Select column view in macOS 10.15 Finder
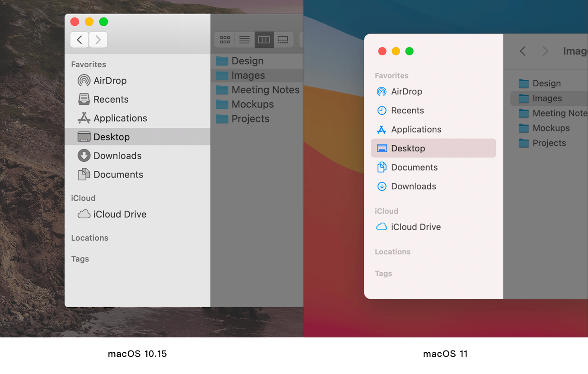The width and height of the screenshot is (588, 374). pyautogui.click(x=264, y=40)
